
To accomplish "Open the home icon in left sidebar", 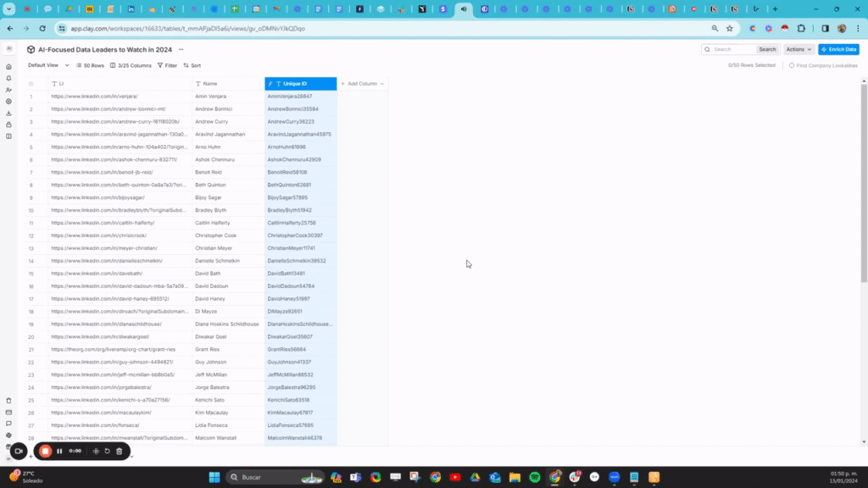I will [x=8, y=66].
